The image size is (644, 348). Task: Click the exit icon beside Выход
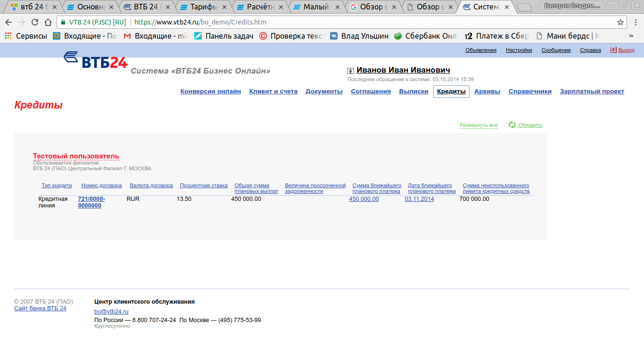613,50
